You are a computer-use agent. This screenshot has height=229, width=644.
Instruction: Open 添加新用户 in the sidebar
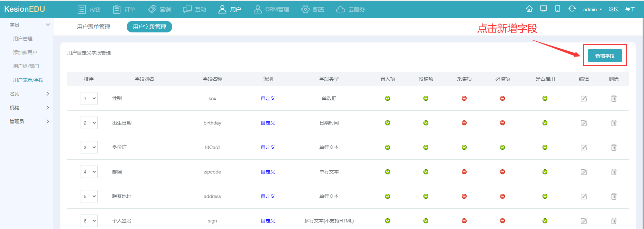pyautogui.click(x=25, y=52)
